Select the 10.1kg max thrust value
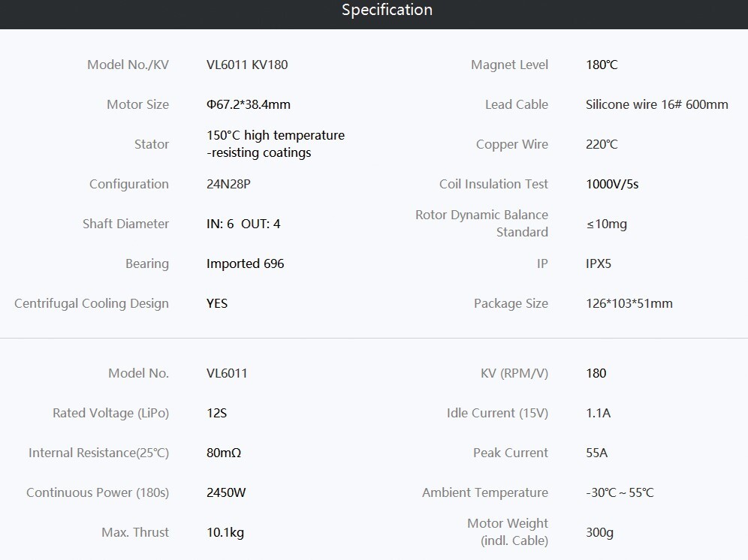Viewport: 748px width, 560px height. click(x=225, y=533)
